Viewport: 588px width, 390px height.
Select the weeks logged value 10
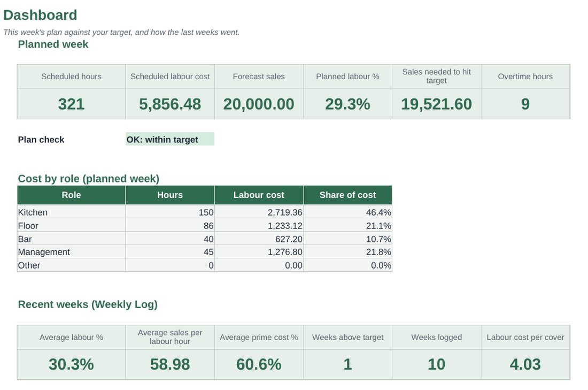point(437,364)
